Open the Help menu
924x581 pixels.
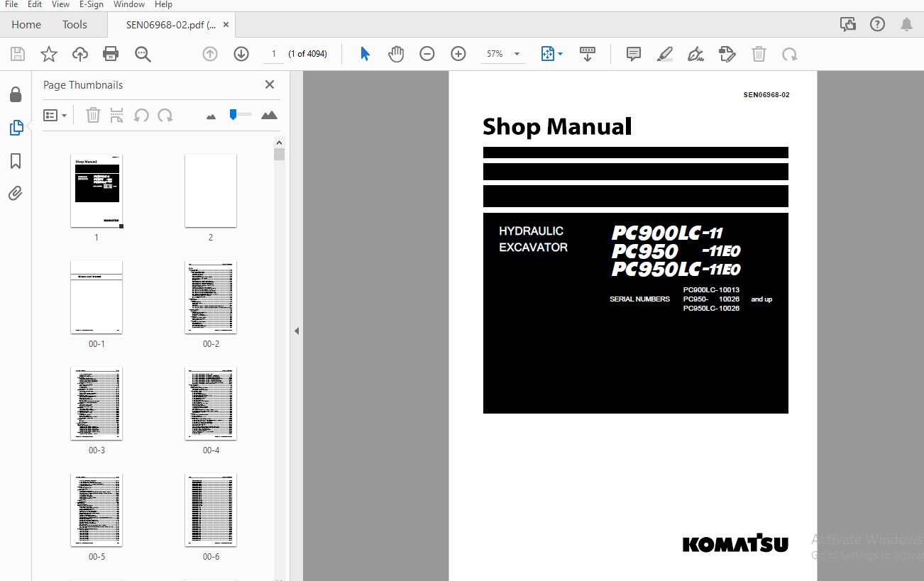pyautogui.click(x=164, y=4)
